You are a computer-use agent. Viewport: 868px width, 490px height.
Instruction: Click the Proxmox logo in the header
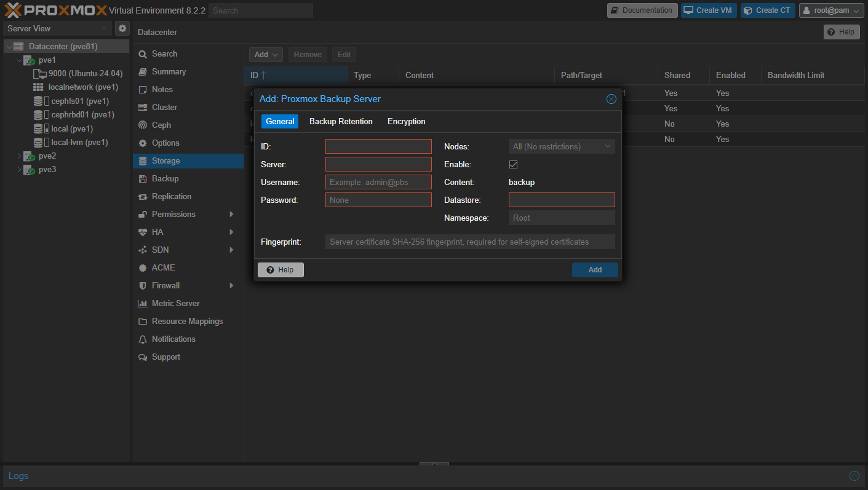click(x=55, y=10)
